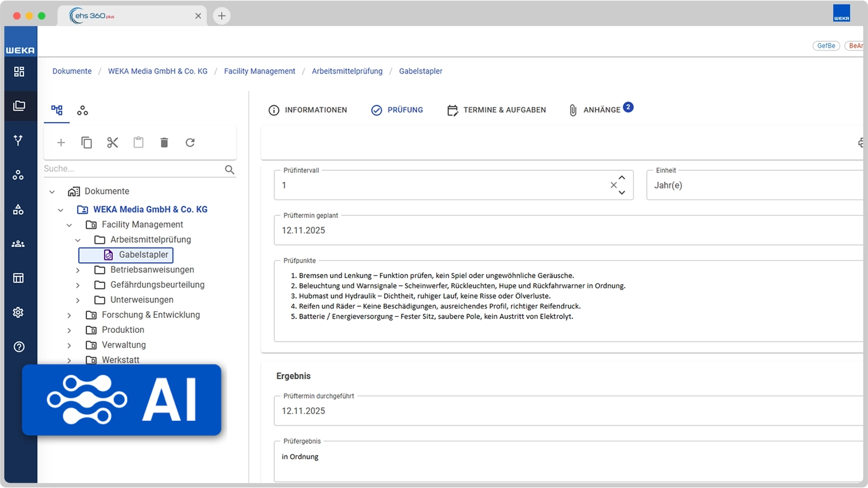
Task: Expand the Betriebsanweisungen folder
Action: point(78,270)
